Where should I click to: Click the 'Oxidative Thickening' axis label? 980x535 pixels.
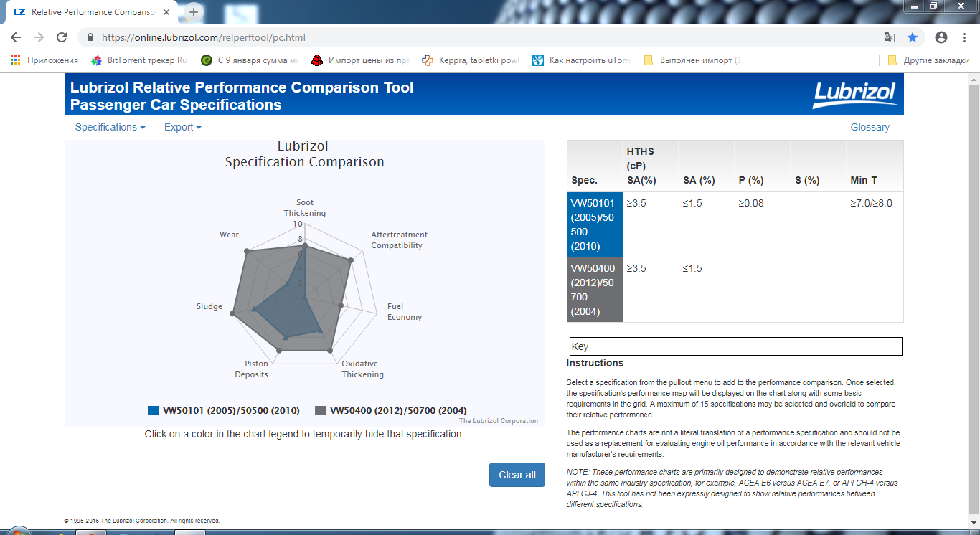(x=362, y=369)
